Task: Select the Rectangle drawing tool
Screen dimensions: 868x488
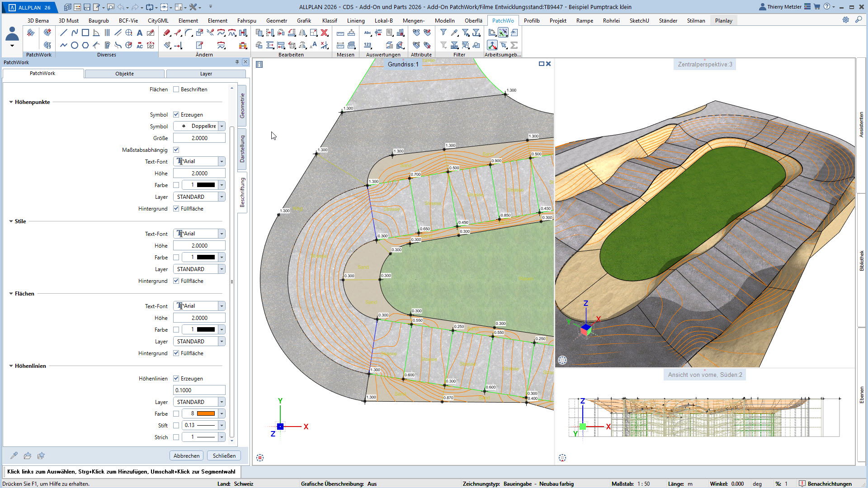Action: click(85, 33)
